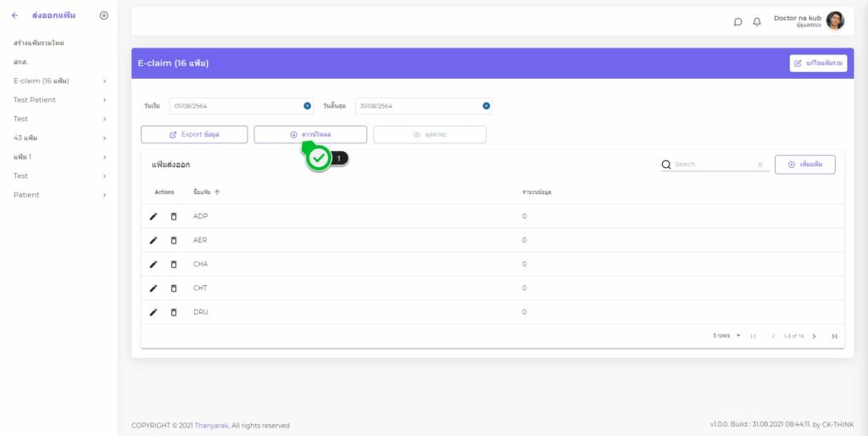This screenshot has height=436, width=868.
Task: Clear the search box with X
Action: [x=759, y=165]
